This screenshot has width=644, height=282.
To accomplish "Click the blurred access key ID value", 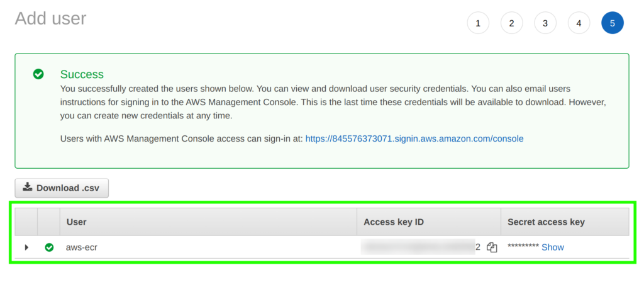I will [417, 247].
